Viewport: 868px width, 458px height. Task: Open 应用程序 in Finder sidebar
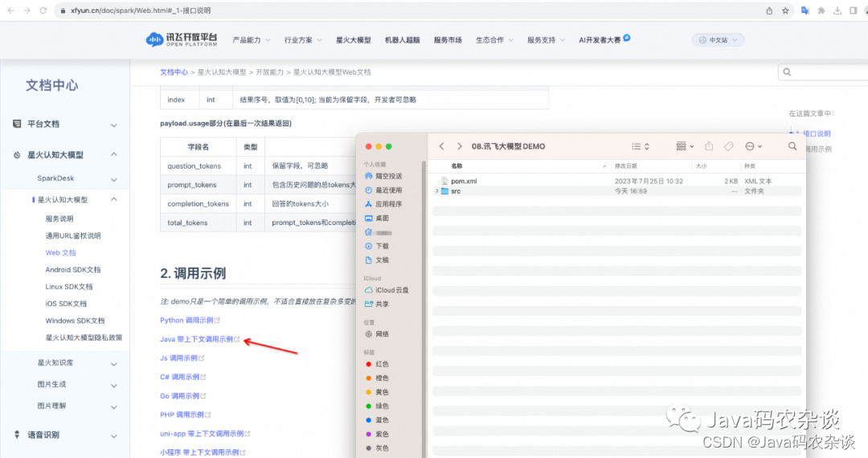(x=383, y=204)
